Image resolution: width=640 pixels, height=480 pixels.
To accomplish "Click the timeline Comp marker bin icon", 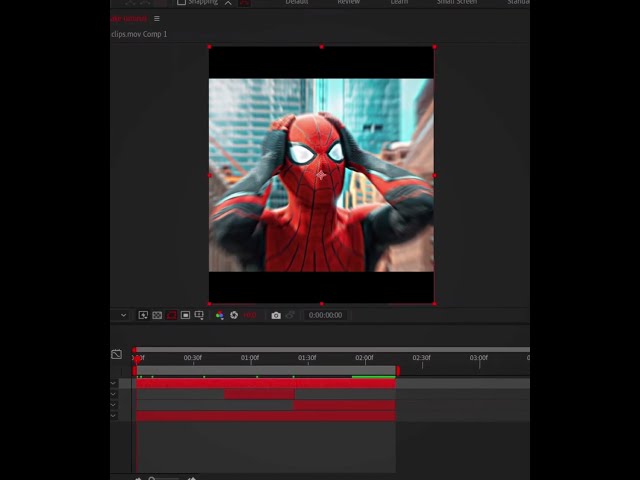I will 116,354.
